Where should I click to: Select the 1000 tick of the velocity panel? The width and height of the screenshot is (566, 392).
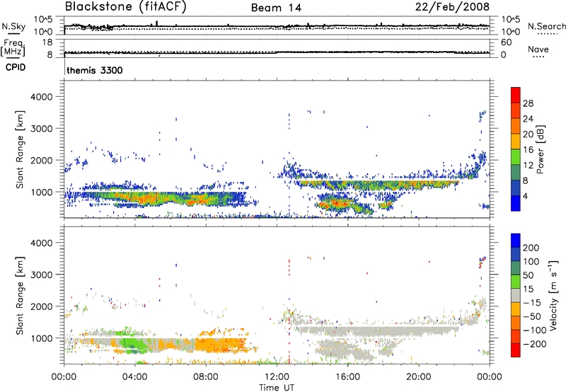pyautogui.click(x=42, y=338)
